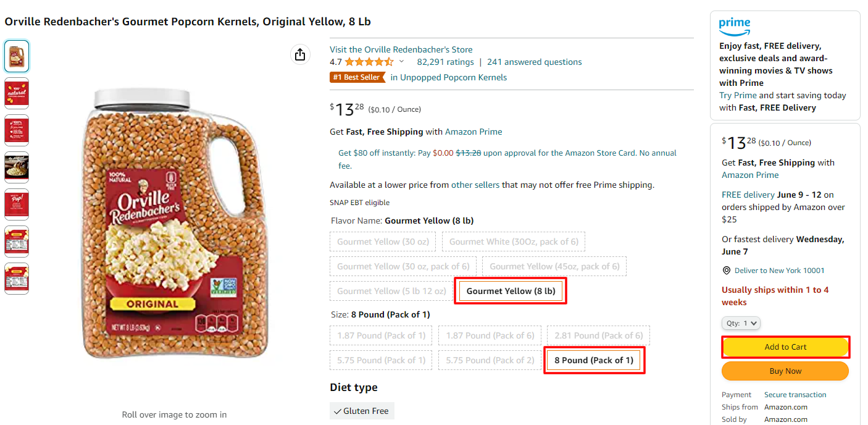The image size is (868, 425).
Task: Click the #1 Best Seller badge
Action: [358, 77]
